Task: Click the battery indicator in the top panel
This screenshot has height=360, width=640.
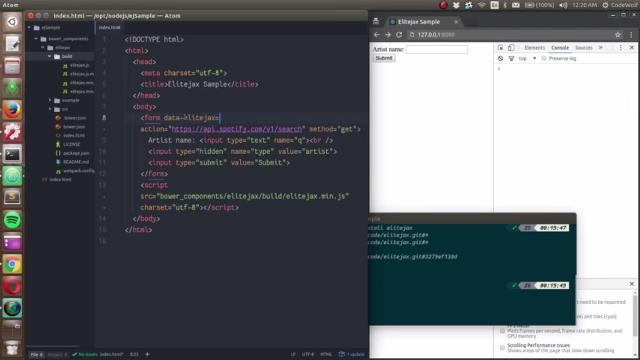Action: 539,5
